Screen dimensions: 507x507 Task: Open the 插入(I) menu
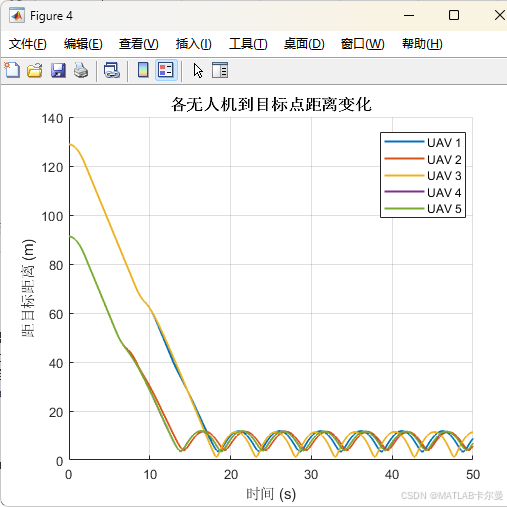coord(194,44)
